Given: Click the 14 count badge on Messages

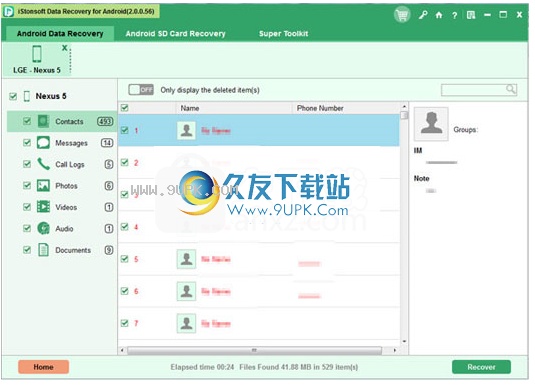Looking at the screenshot, I should pyautogui.click(x=107, y=143).
